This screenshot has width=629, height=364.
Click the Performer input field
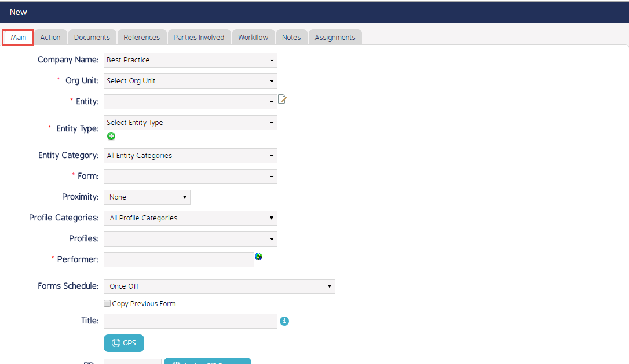[178, 260]
